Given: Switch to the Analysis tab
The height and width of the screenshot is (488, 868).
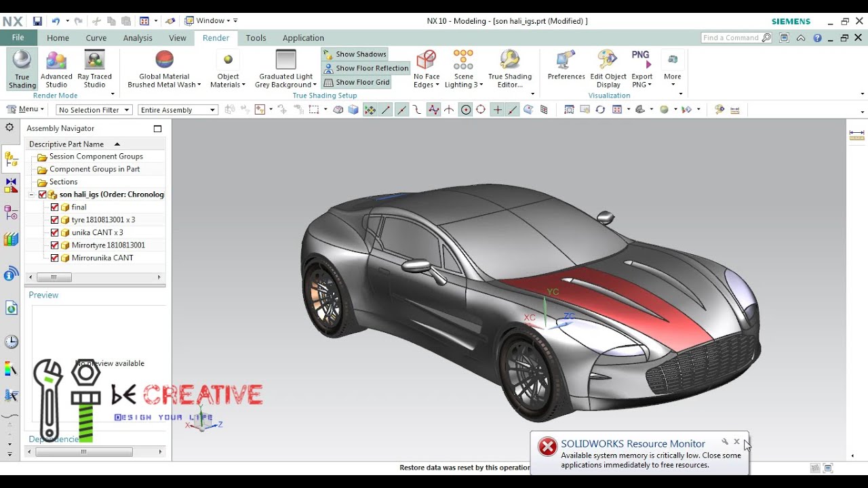Looking at the screenshot, I should click(x=138, y=38).
